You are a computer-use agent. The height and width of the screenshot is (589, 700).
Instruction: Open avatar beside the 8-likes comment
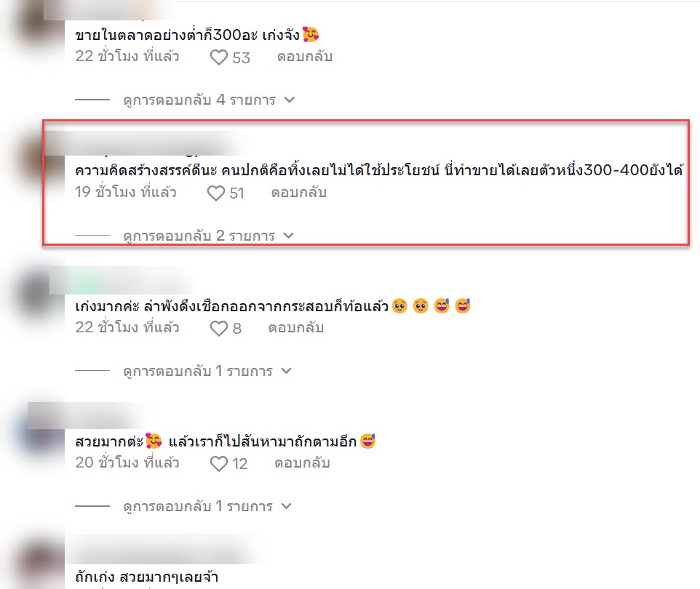pyautogui.click(x=38, y=294)
